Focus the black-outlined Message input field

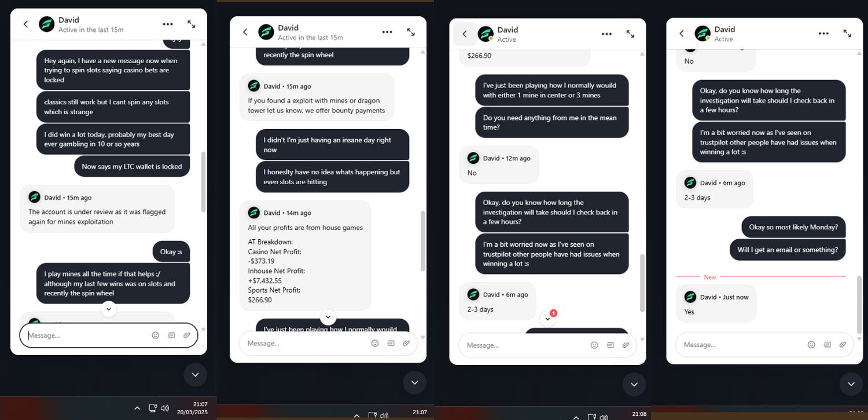87,335
